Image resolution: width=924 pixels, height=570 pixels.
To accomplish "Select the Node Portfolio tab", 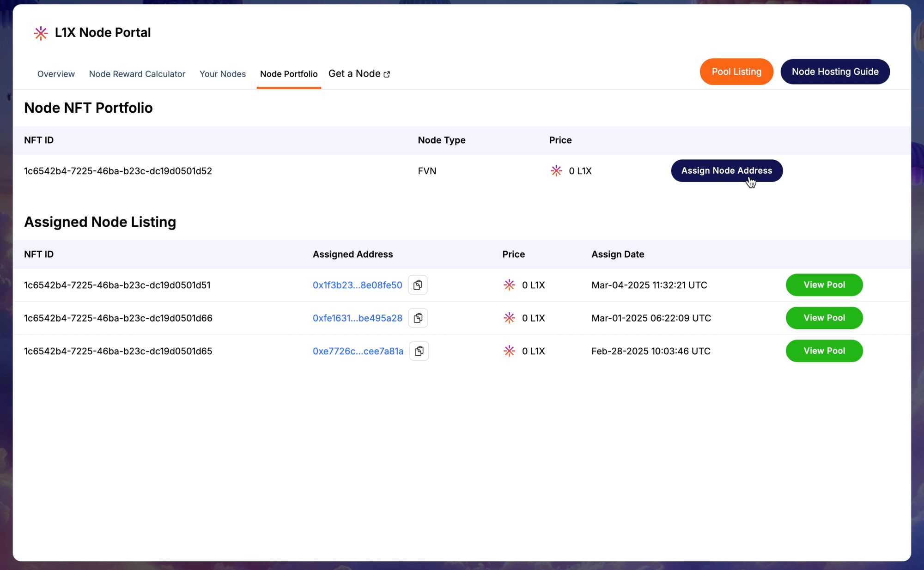I will [289, 74].
